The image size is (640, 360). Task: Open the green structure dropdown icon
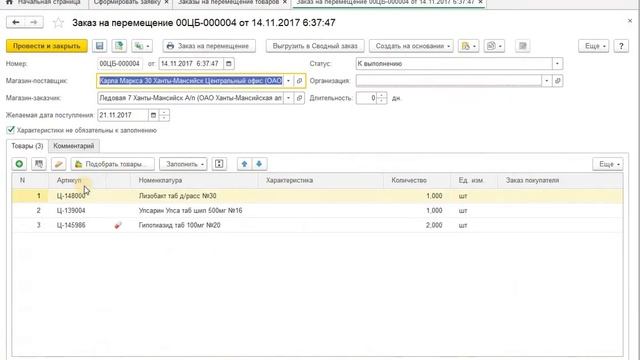click(142, 46)
